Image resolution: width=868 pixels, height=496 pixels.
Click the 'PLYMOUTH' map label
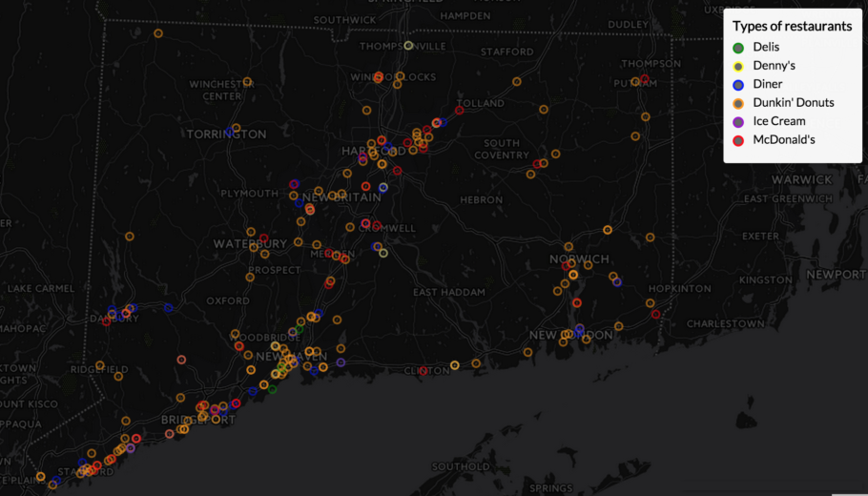click(x=250, y=194)
